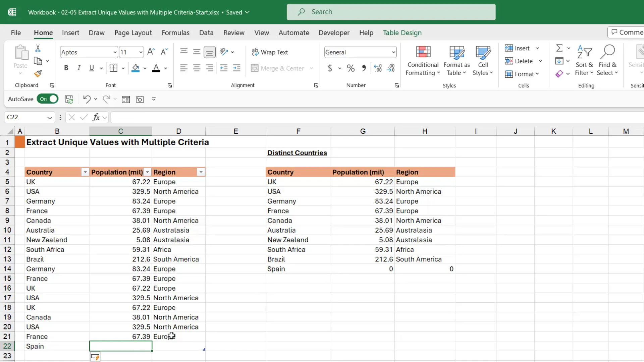Expand Name Box dropdown

(x=49, y=117)
